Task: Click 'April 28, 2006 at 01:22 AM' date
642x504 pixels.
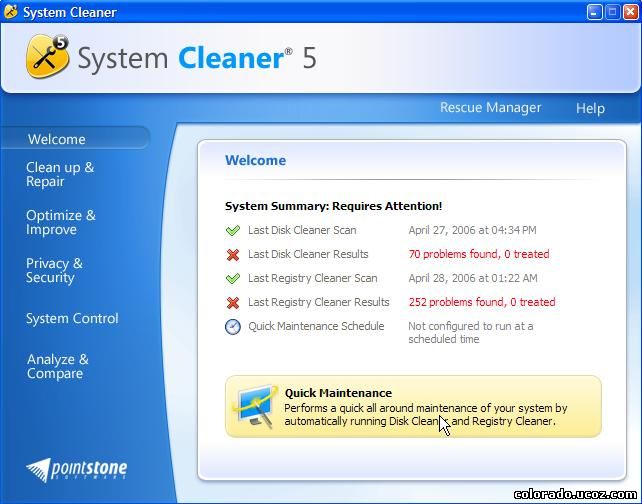Action: (473, 278)
